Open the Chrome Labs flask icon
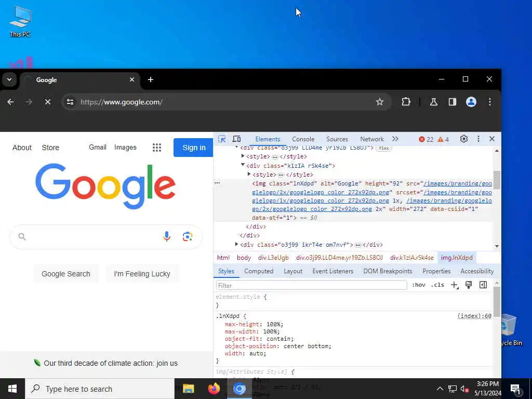The height and width of the screenshot is (399, 532). pos(434,102)
